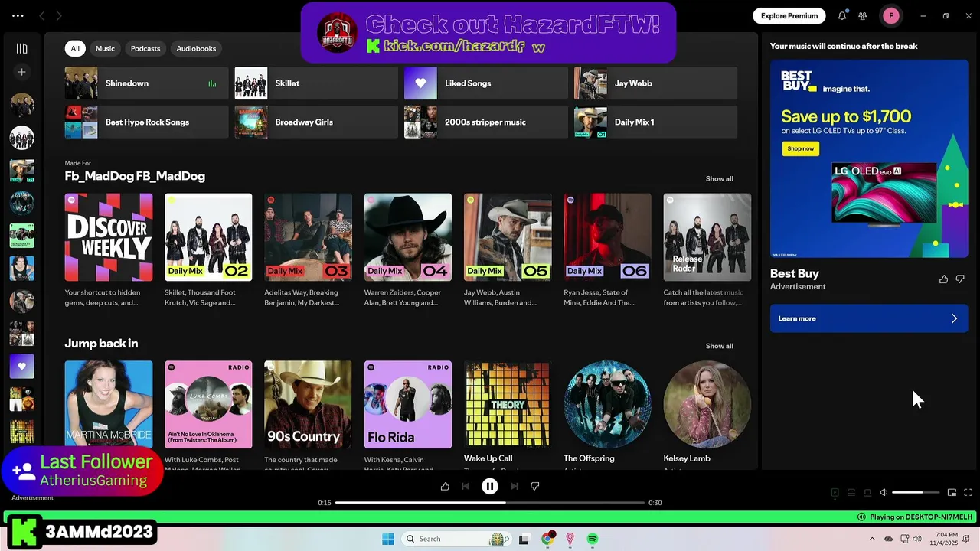
Task: Open the queue icon
Action: click(x=851, y=493)
